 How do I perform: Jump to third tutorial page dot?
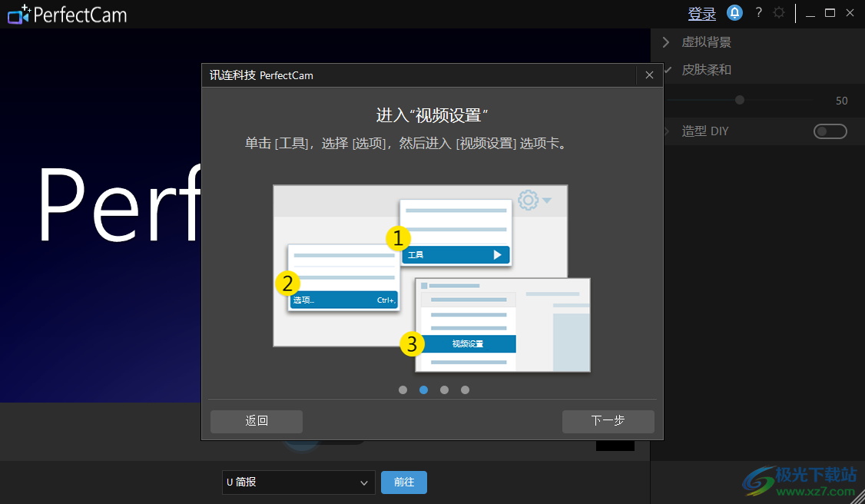click(x=444, y=390)
